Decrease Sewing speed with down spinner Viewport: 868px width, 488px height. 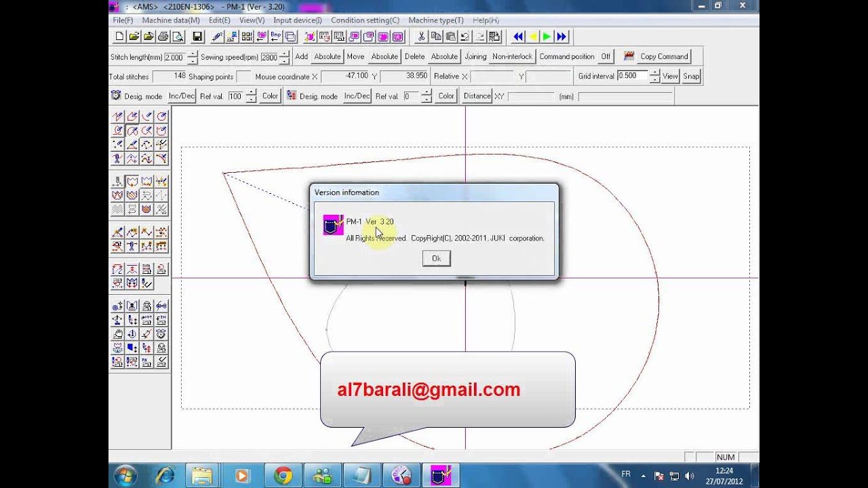coord(285,60)
